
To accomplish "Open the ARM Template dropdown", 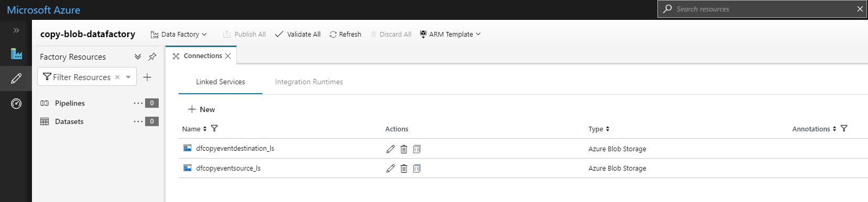I will (x=450, y=35).
